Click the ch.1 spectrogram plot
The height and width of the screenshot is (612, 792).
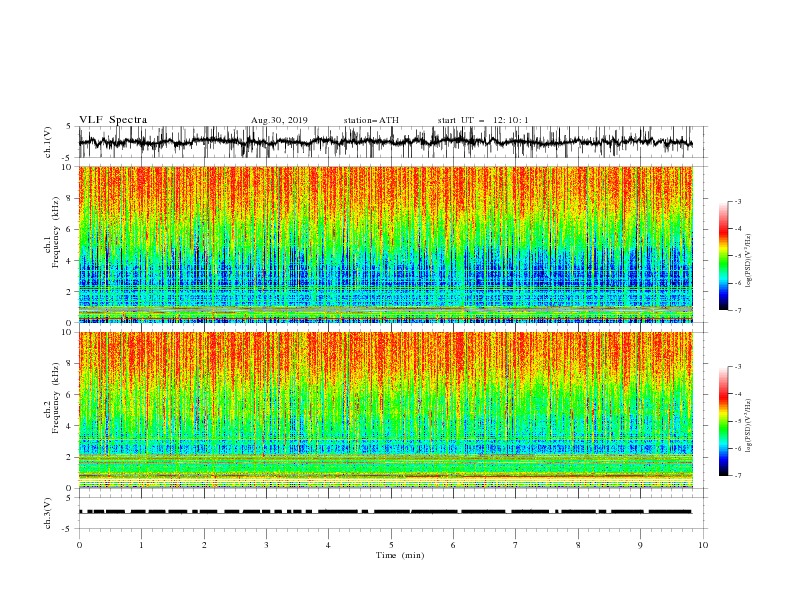click(x=386, y=244)
